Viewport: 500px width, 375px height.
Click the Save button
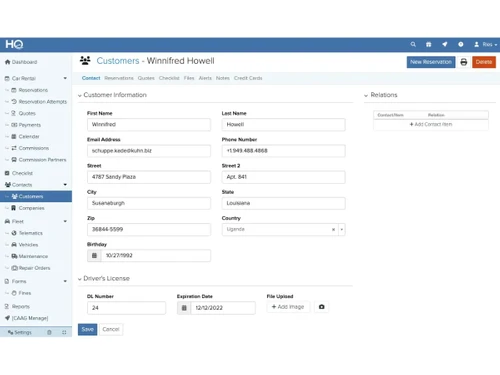87,329
